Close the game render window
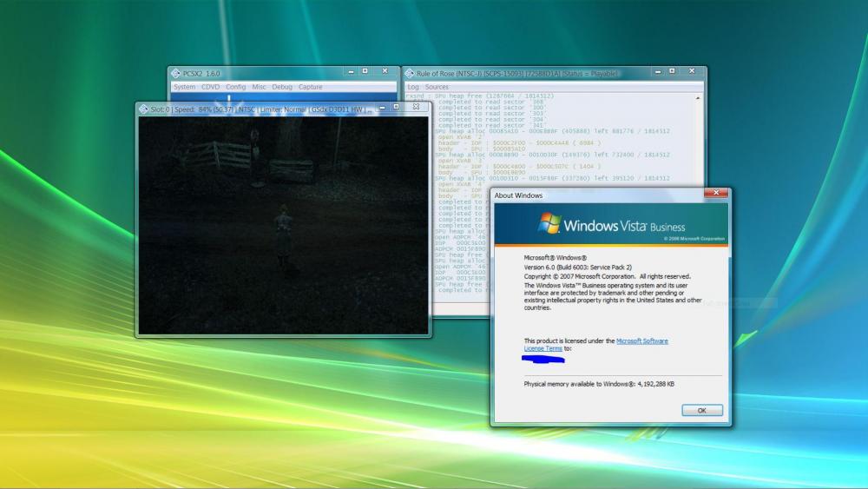Viewport: 868px width, 489px height. pyautogui.click(x=417, y=107)
